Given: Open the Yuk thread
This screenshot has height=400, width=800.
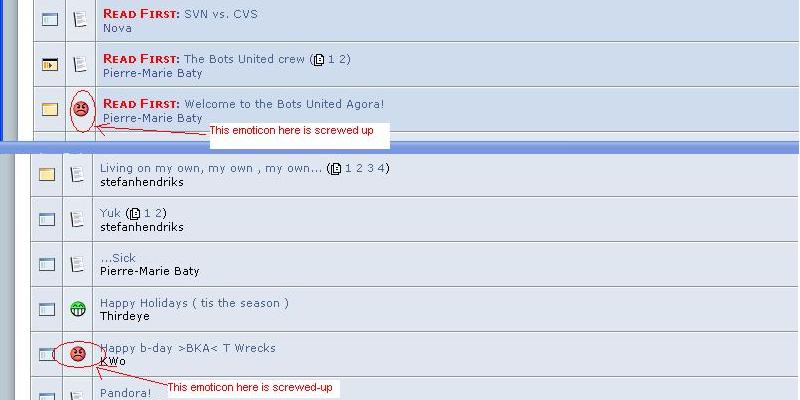Looking at the screenshot, I should point(110,213).
